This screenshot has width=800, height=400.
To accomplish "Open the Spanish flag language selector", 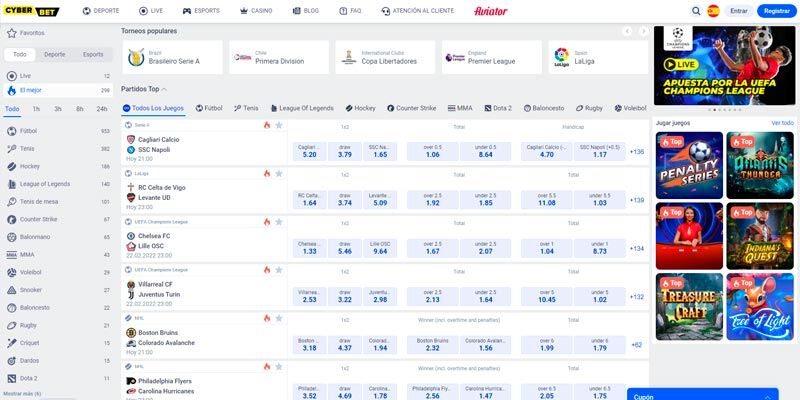I will 713,11.
